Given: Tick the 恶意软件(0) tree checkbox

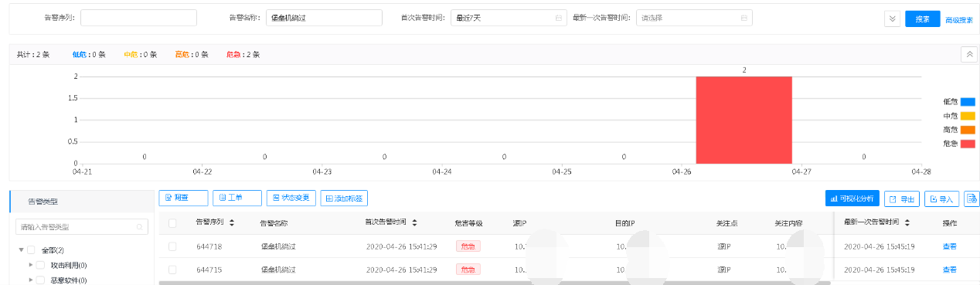Looking at the screenshot, I should pos(40,280).
